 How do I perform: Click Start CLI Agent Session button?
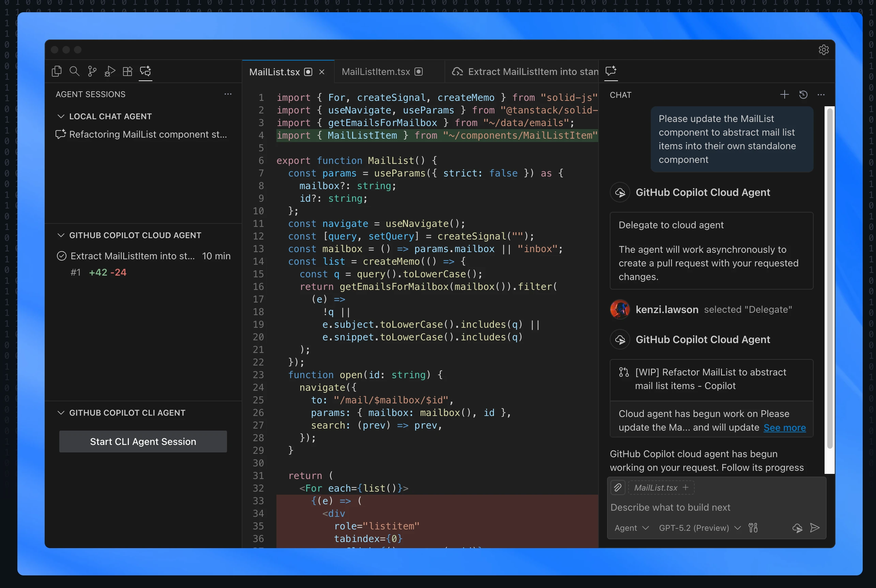143,442
